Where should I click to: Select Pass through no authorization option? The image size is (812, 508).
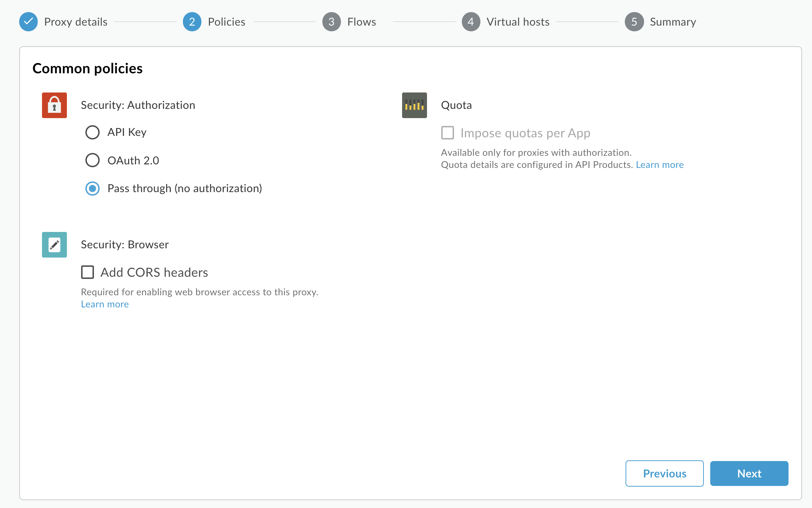(x=93, y=189)
